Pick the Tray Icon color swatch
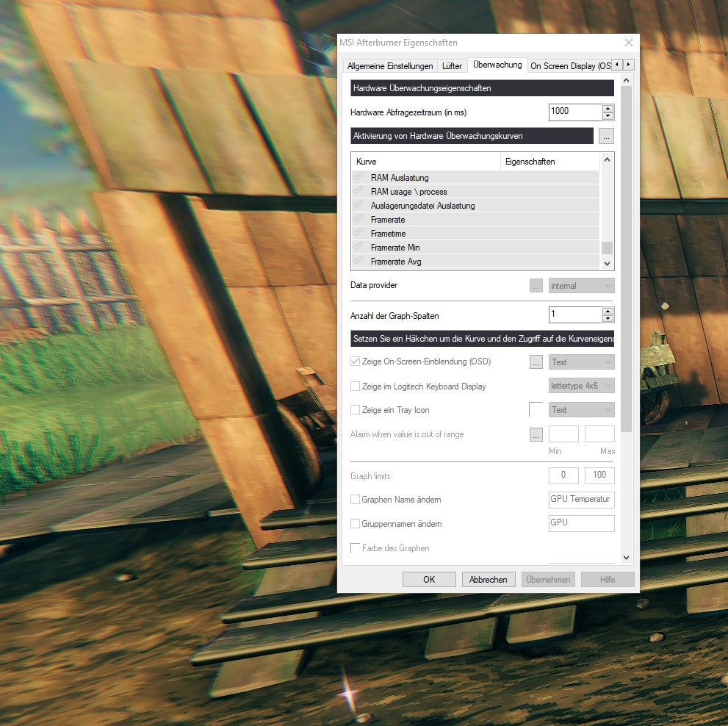728x726 pixels. (536, 409)
